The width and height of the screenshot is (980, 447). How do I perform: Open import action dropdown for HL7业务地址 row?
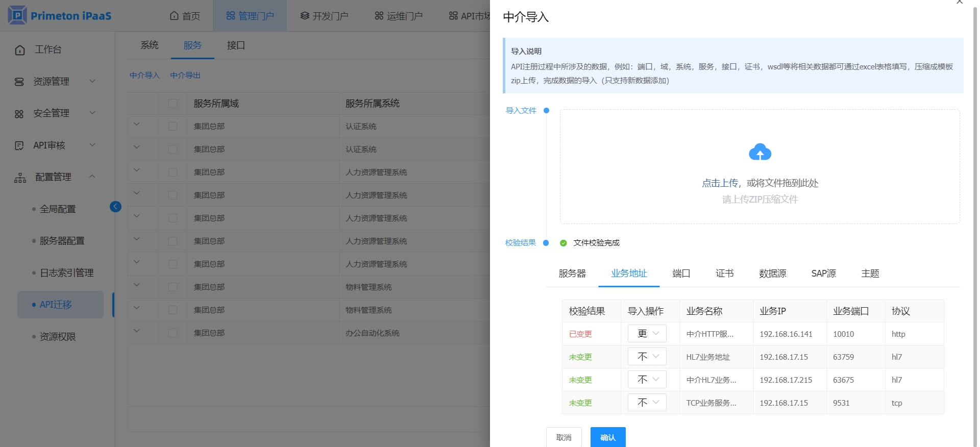(647, 357)
